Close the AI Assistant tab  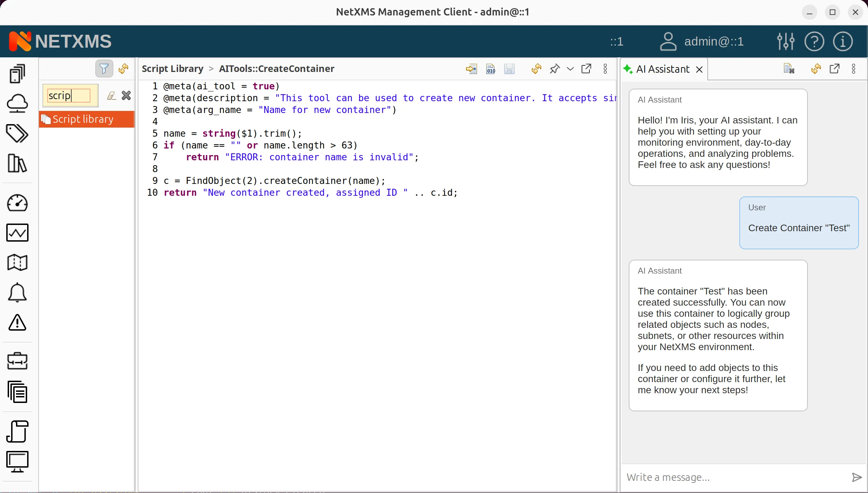699,69
